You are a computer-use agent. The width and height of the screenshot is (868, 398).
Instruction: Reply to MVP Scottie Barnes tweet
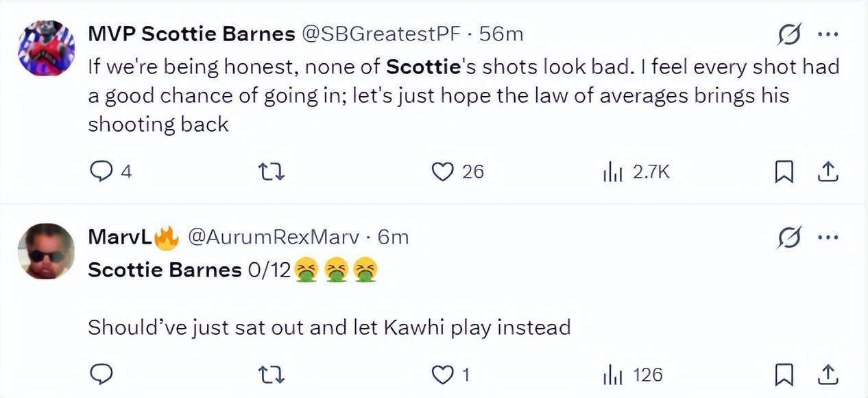point(101,172)
